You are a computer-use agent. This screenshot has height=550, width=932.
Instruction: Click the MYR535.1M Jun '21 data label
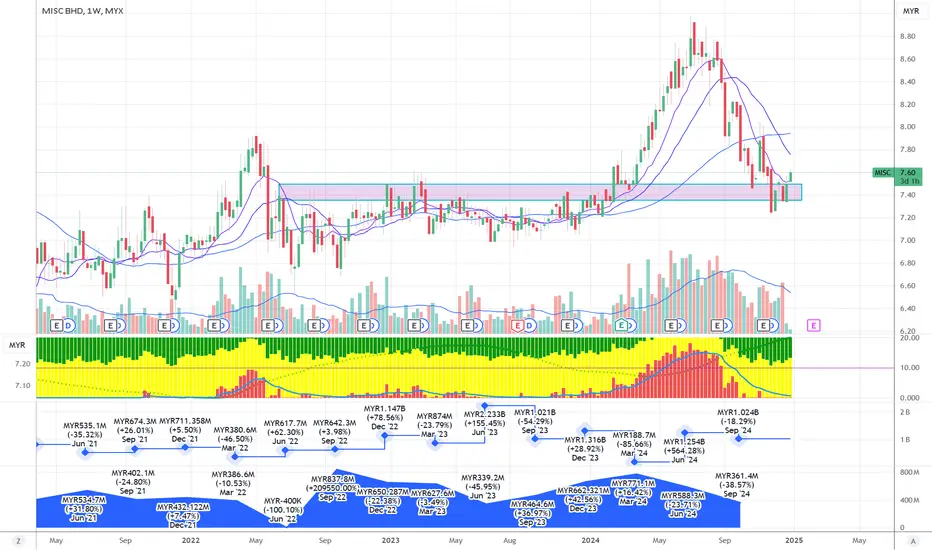click(85, 435)
